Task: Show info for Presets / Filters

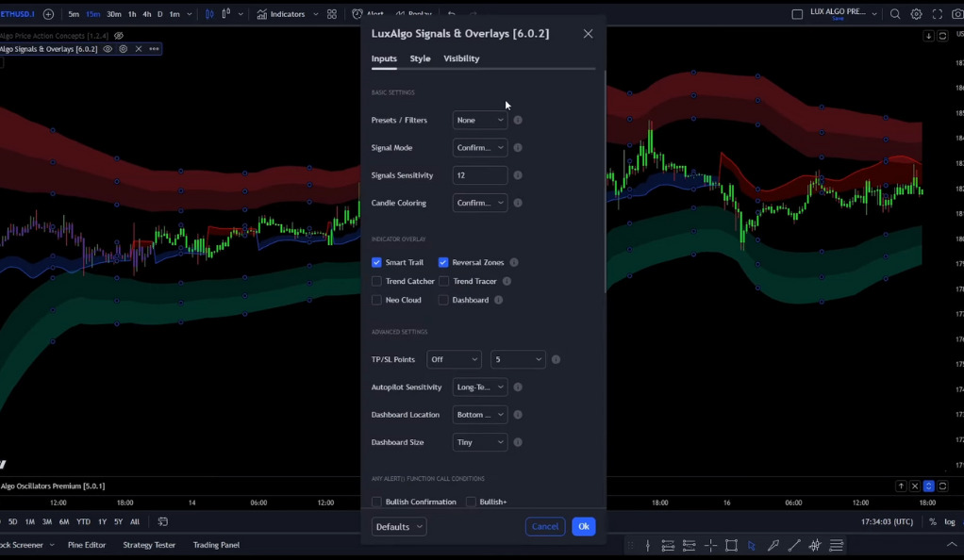Action: pyautogui.click(x=518, y=120)
